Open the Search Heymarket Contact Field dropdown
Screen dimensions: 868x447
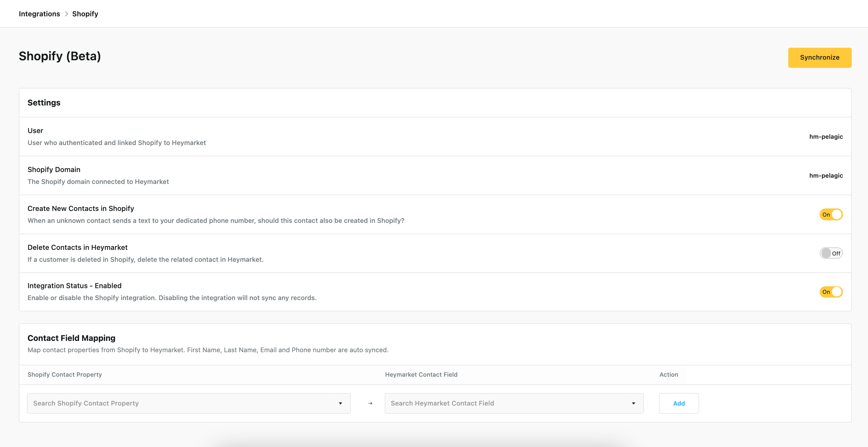click(x=514, y=403)
